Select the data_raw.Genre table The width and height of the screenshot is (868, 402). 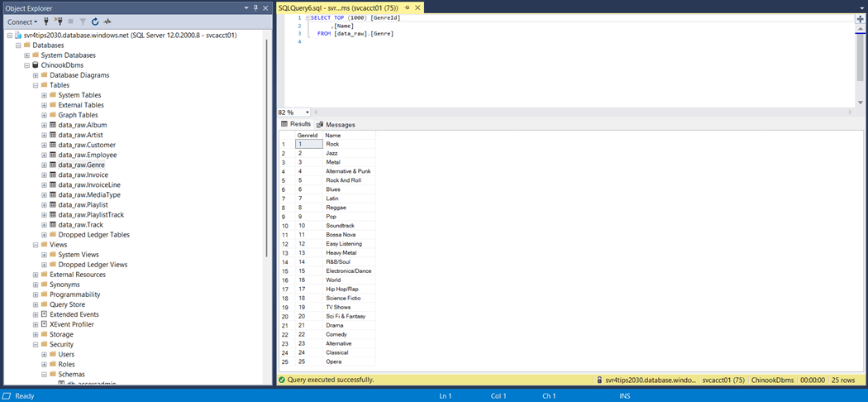pos(81,165)
